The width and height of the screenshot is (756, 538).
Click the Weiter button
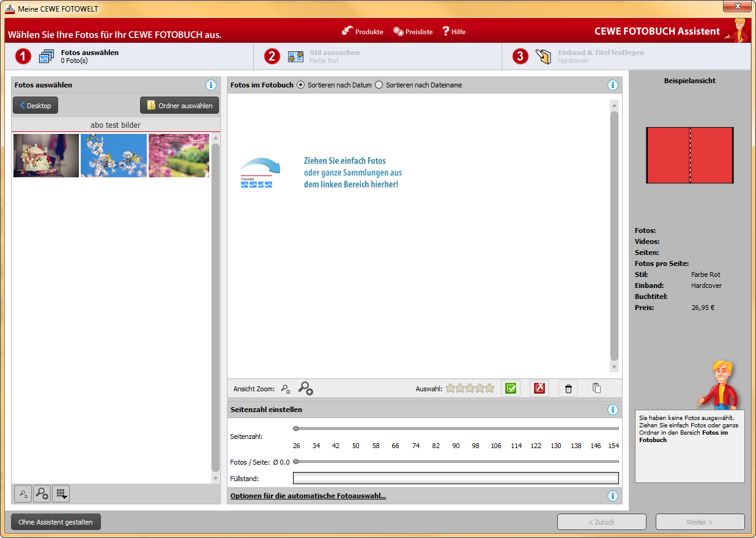(x=700, y=522)
